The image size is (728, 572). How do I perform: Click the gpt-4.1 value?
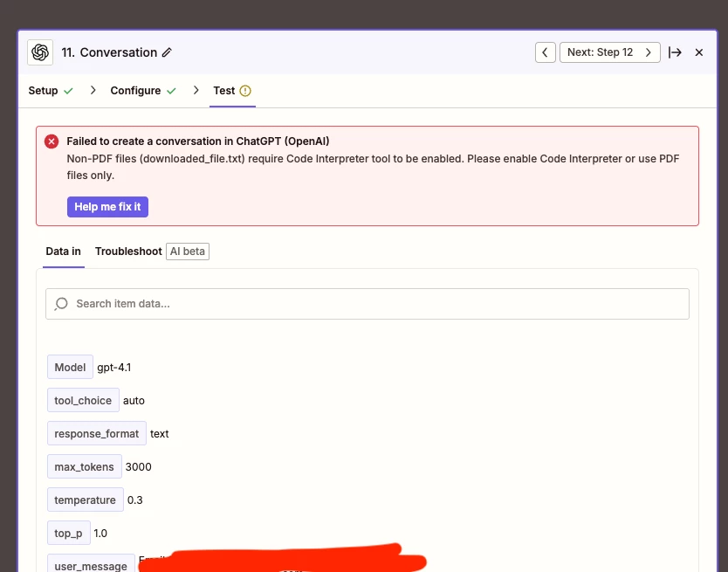114,367
